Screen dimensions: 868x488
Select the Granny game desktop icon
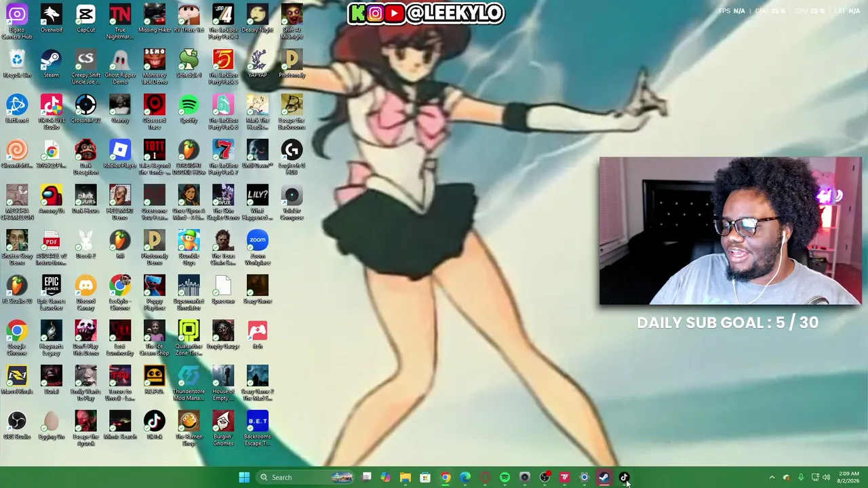pos(120,109)
